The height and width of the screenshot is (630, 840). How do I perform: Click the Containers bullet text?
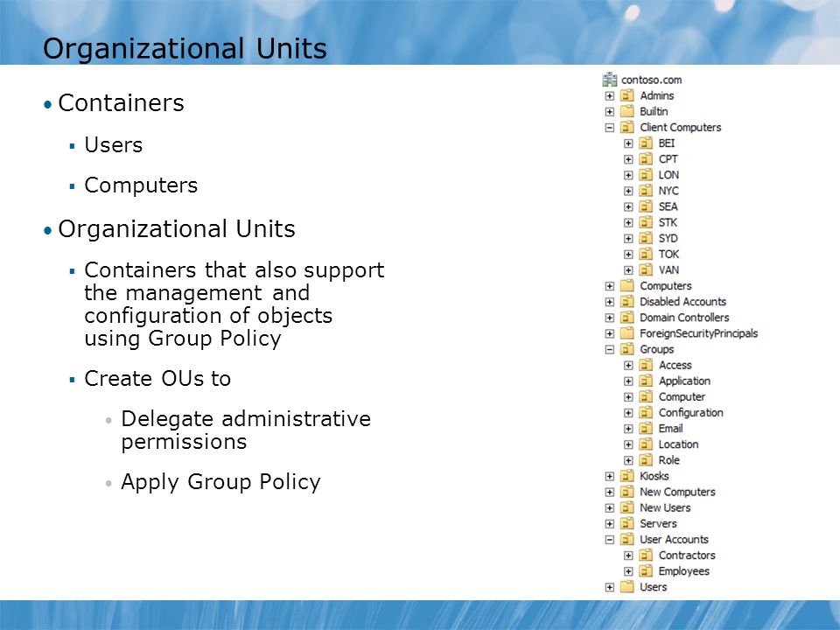pos(121,103)
